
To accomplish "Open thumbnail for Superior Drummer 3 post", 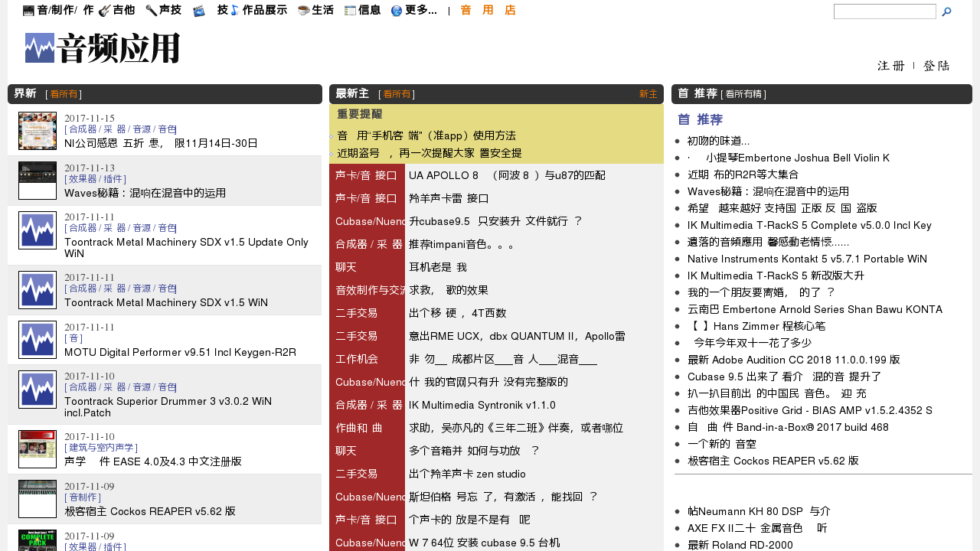I will pos(38,390).
